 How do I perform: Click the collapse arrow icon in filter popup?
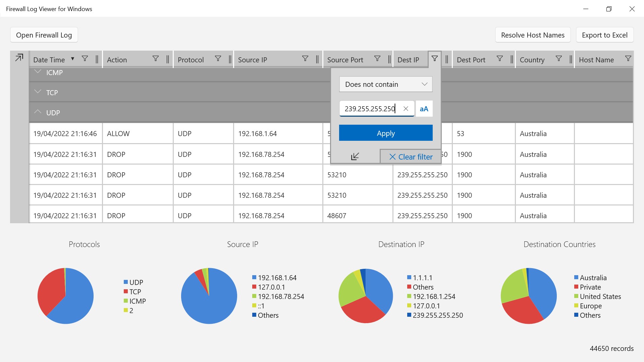point(355,156)
